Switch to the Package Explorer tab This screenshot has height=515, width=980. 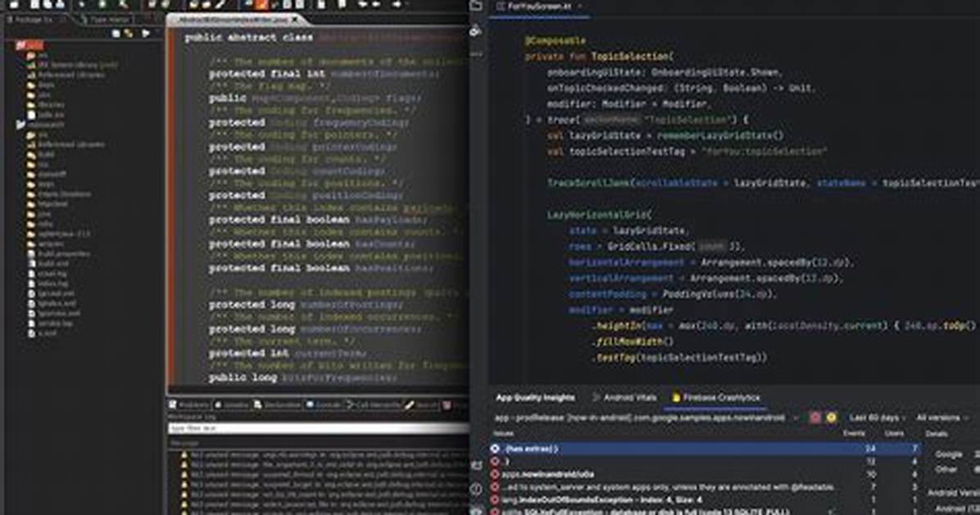[33, 20]
